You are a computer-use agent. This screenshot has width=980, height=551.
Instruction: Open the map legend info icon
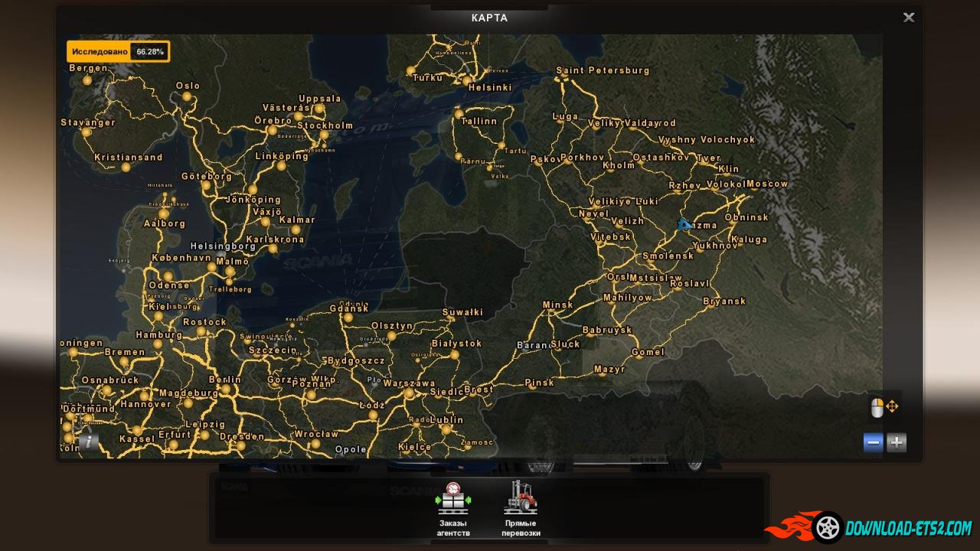tap(89, 441)
